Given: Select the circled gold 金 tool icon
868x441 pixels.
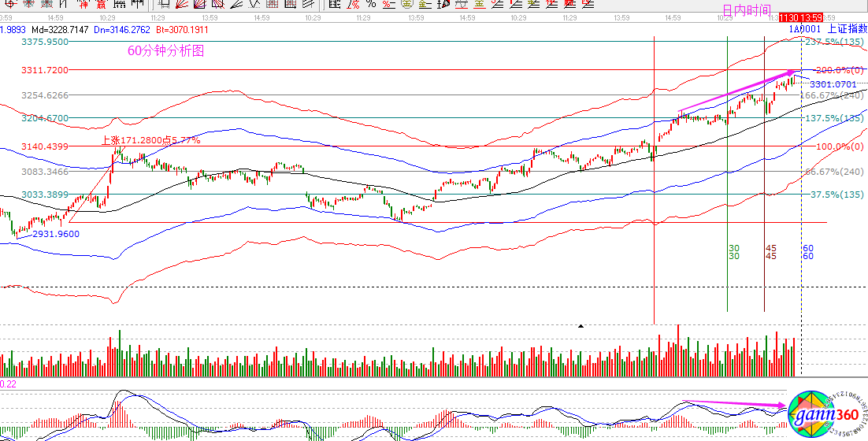Looking at the screenshot, I should (406, 5).
